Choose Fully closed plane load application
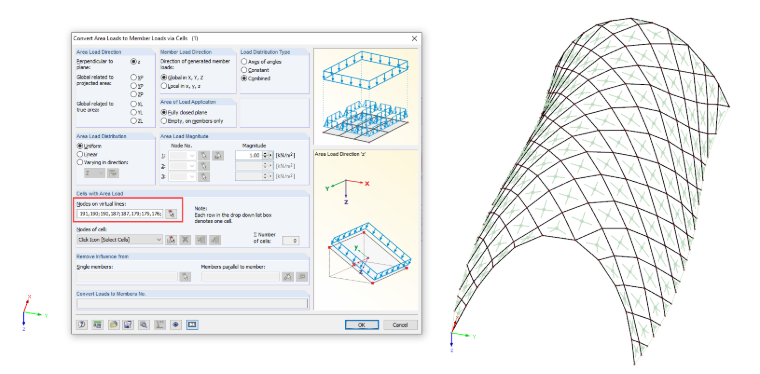760x374 pixels. point(164,112)
